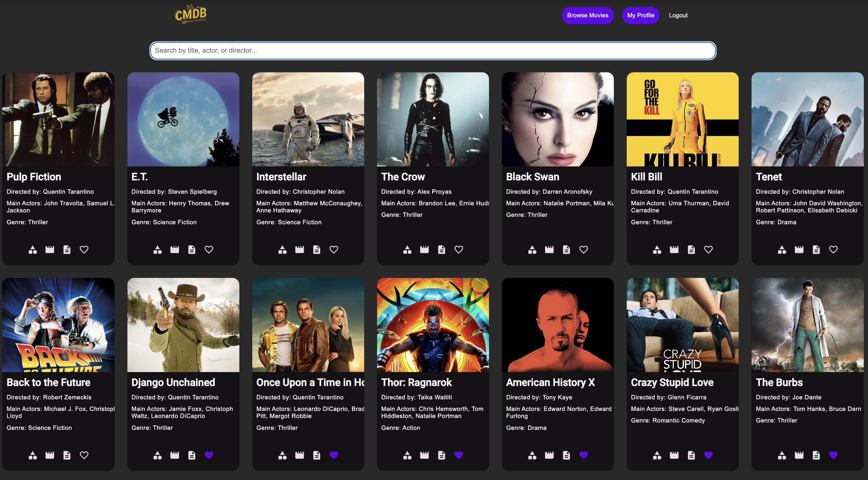Click the Logout link
868x480 pixels.
678,15
